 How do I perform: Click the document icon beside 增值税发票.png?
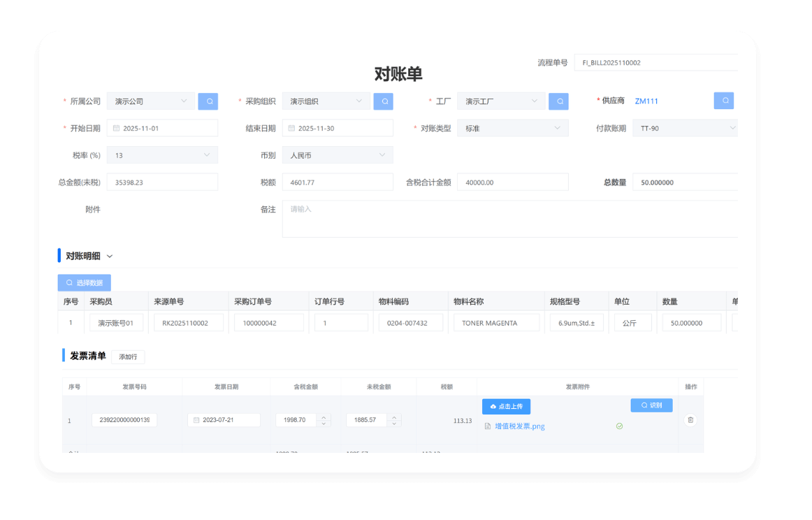pos(488,426)
